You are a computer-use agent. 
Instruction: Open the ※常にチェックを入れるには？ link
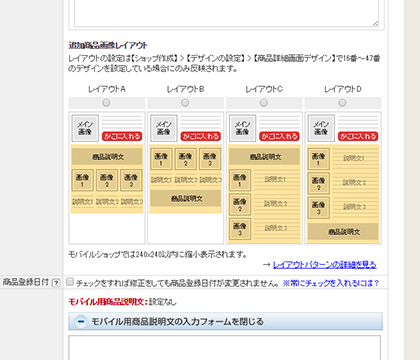[331, 283]
